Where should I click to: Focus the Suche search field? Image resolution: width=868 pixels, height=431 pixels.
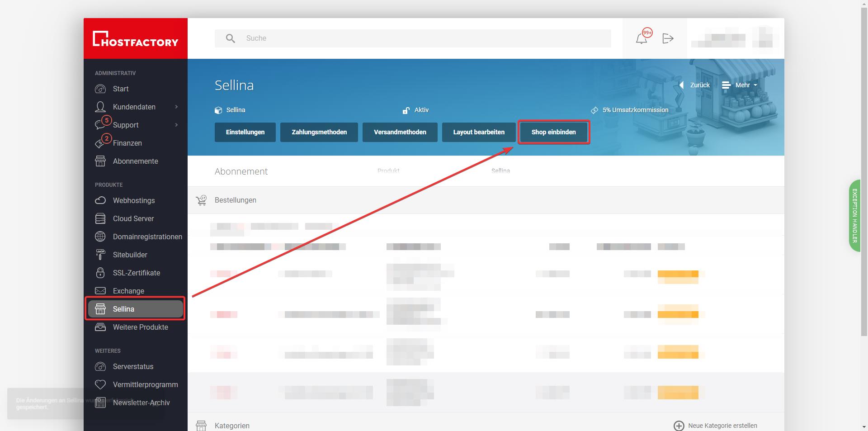pos(413,38)
